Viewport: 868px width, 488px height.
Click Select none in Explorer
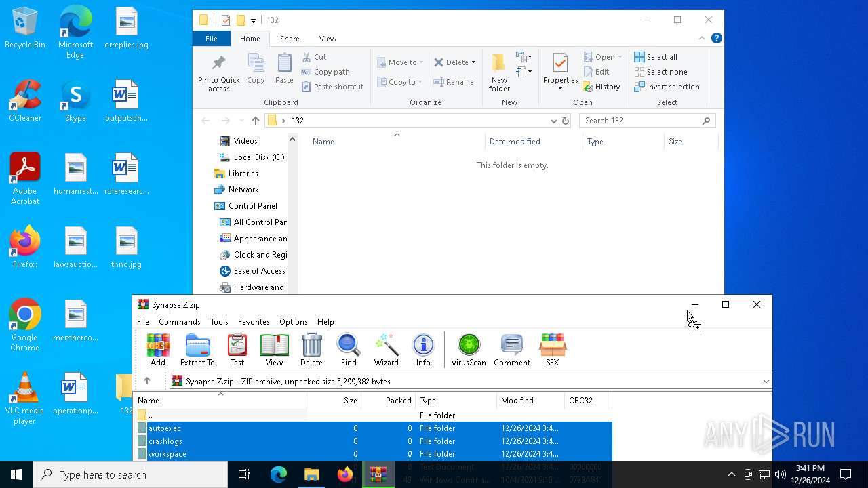pos(660,72)
